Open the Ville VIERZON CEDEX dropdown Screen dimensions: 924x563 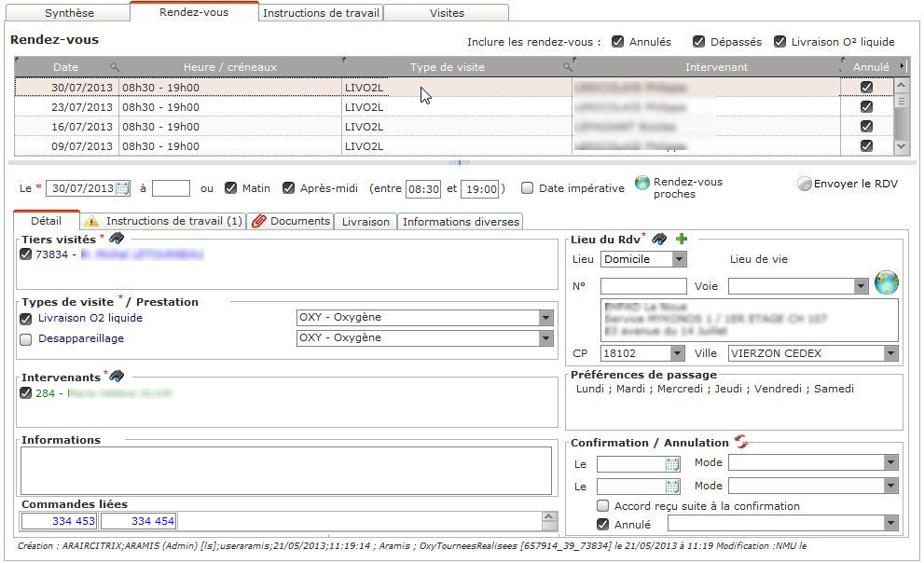(x=890, y=353)
